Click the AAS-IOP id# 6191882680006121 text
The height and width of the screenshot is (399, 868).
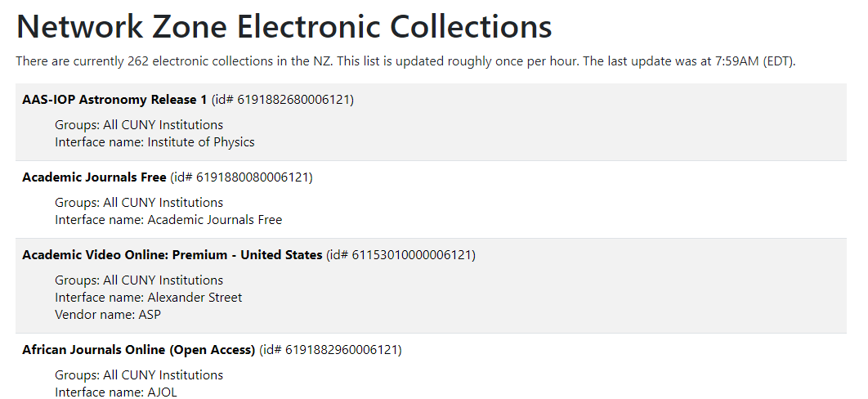tap(283, 100)
